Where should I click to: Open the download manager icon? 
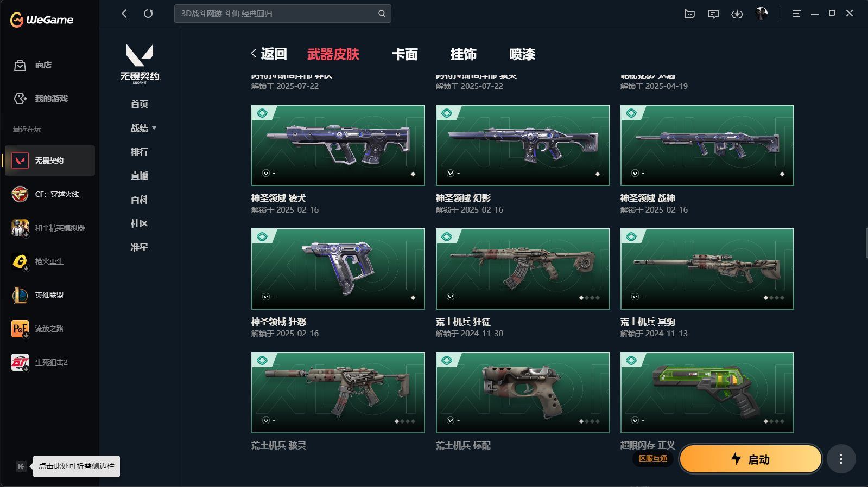click(737, 14)
